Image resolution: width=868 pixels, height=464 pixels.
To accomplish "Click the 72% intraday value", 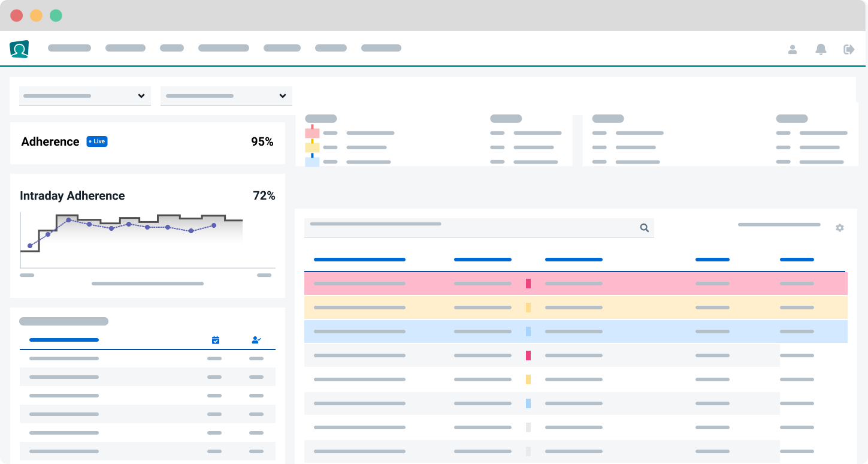I will point(264,195).
